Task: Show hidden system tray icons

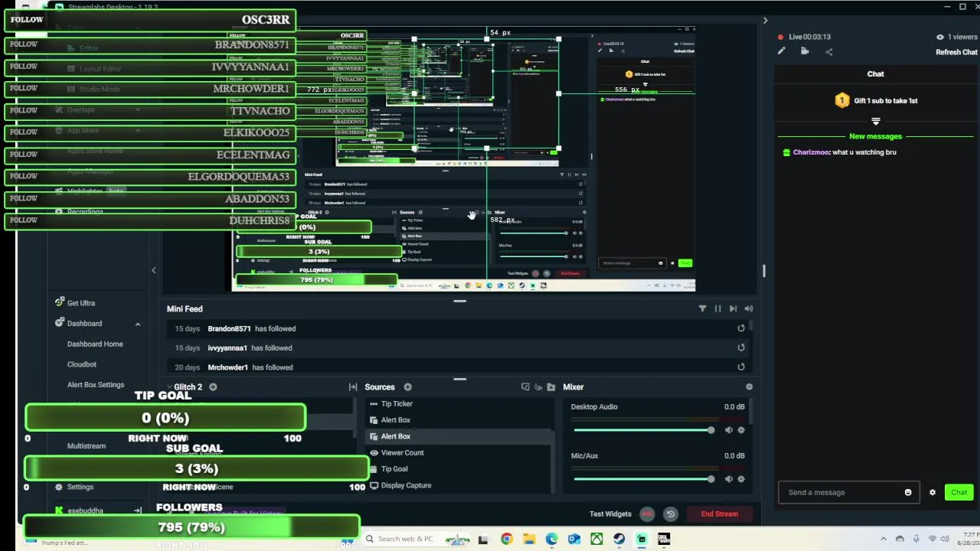Action: point(884,539)
